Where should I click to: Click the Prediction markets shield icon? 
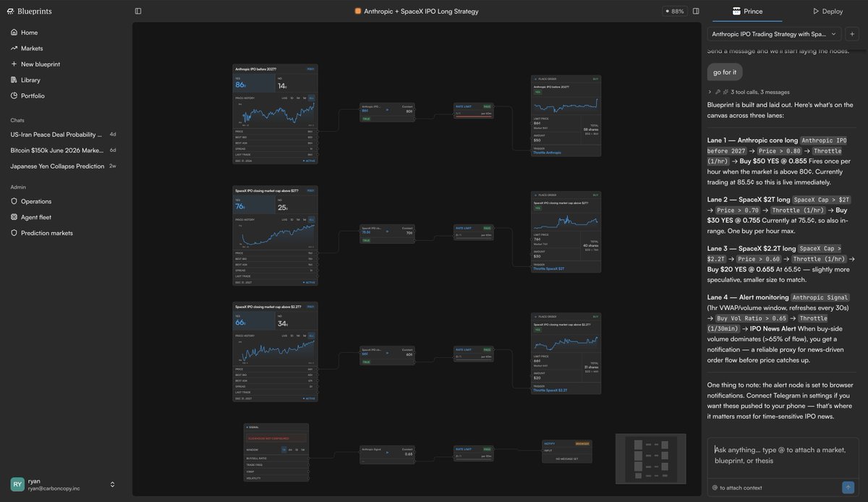click(14, 233)
